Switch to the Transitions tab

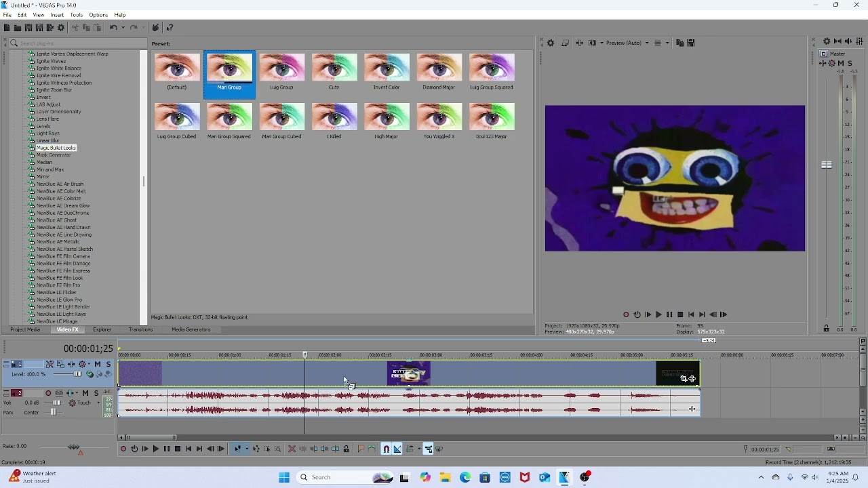click(x=140, y=330)
